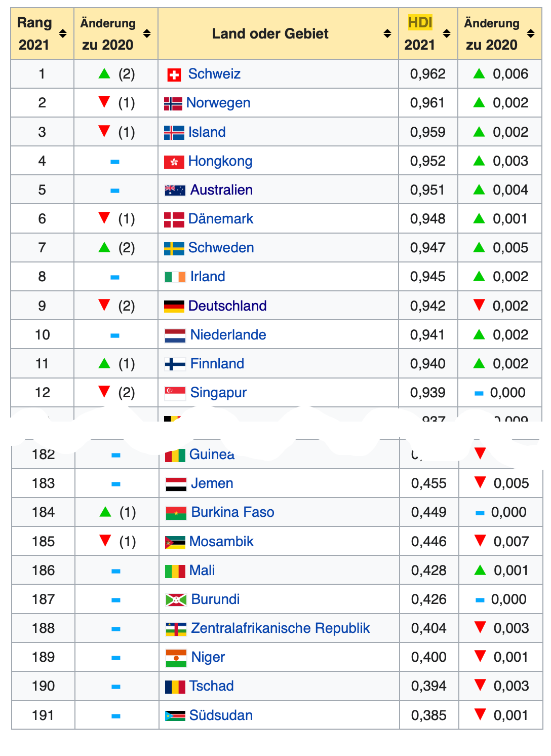551x756 pixels.
Task: Click the Norway flag icon
Action: point(173,104)
